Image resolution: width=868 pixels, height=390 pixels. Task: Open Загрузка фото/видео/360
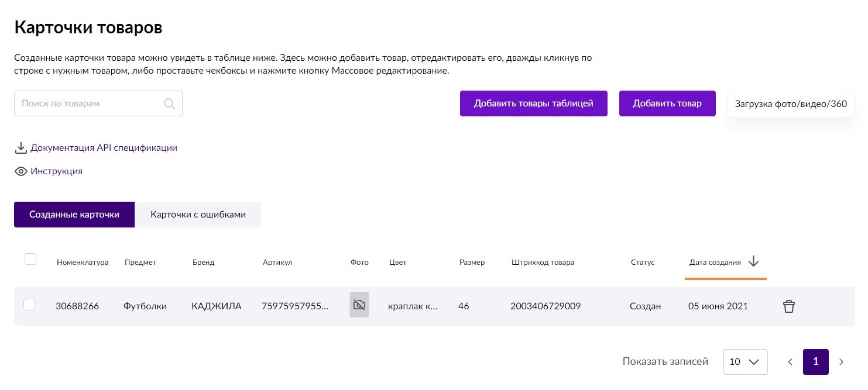[x=791, y=104]
